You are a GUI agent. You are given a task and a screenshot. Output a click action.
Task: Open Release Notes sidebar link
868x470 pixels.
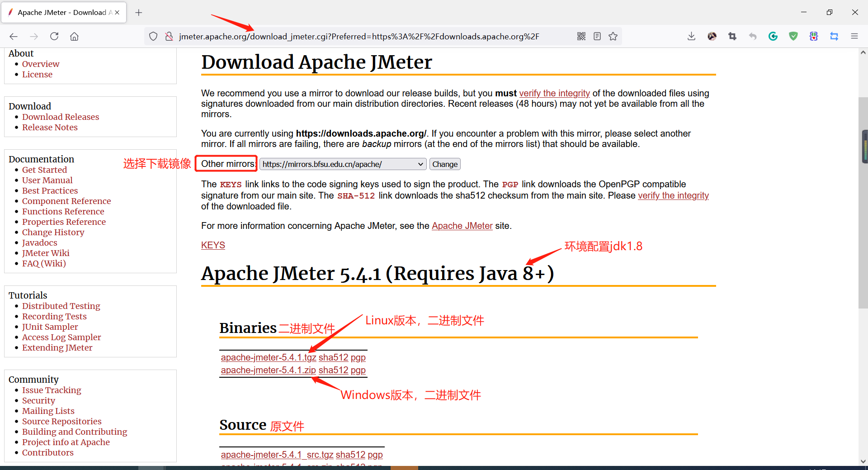tap(50, 127)
